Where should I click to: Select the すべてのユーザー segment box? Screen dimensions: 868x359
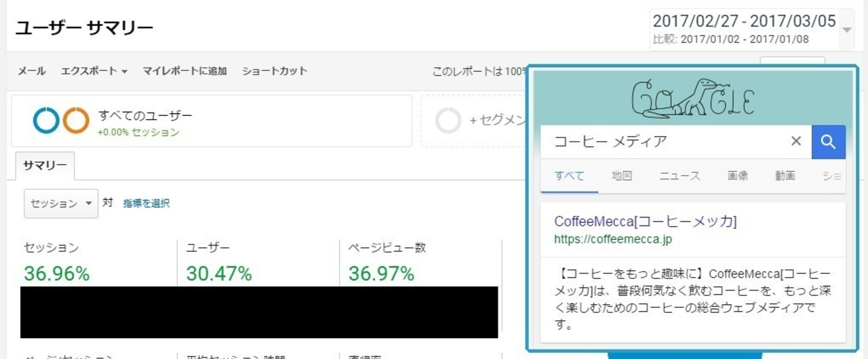(x=212, y=121)
